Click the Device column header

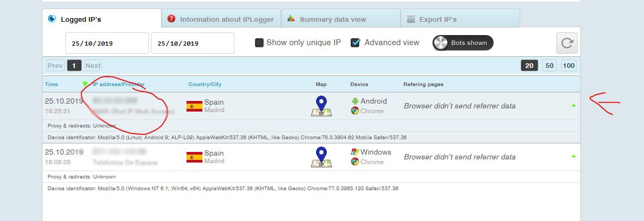359,84
